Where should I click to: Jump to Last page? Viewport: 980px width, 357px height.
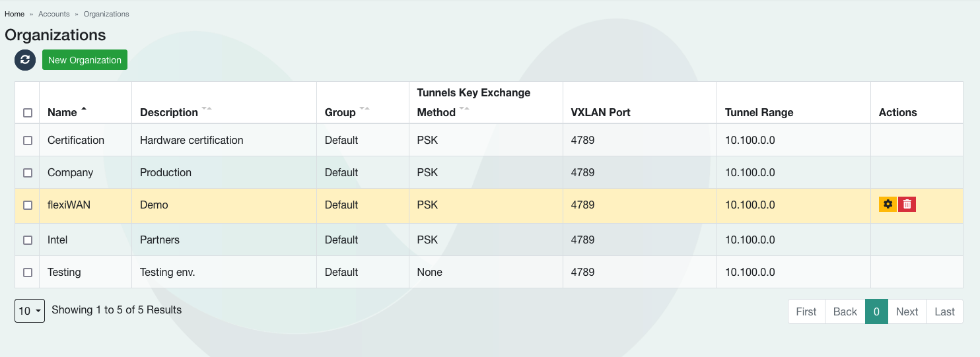point(944,311)
